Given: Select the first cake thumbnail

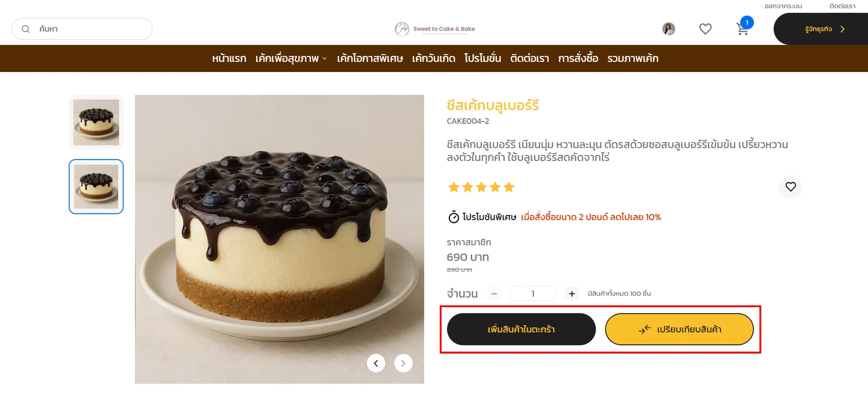Looking at the screenshot, I should click(x=96, y=122).
